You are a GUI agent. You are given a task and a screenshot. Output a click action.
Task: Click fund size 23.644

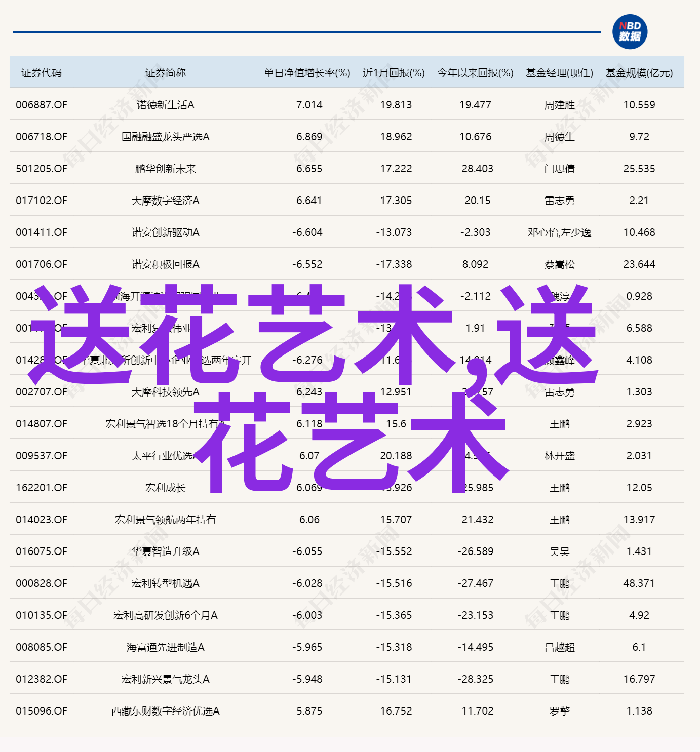tap(639, 264)
